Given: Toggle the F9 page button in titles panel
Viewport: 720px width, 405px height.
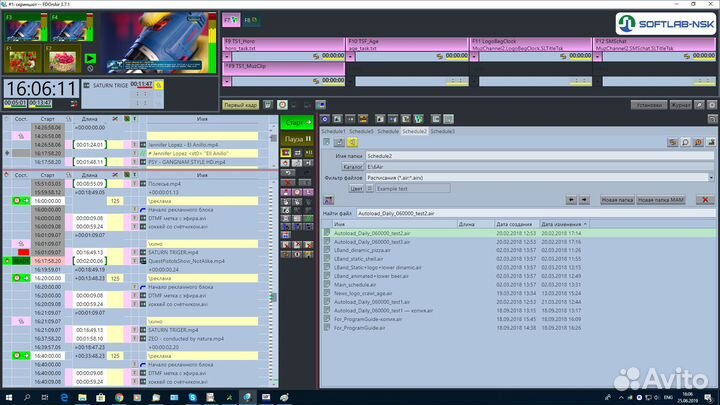Looking at the screenshot, I should click(231, 18).
